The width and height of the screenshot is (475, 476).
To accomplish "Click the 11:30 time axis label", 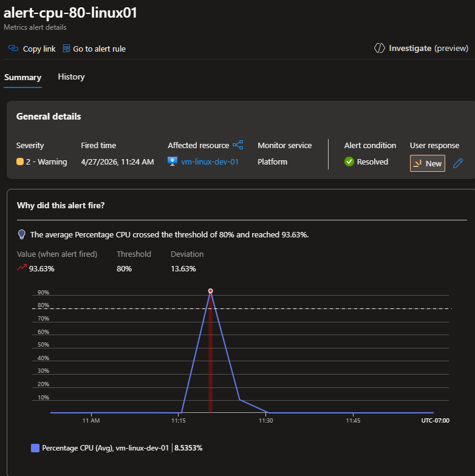I will pyautogui.click(x=266, y=420).
